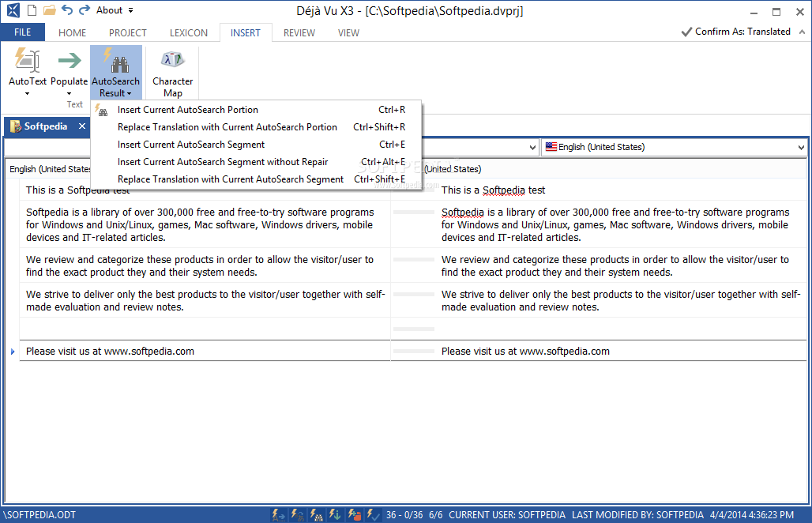Choose Replace Translation with Current AutoSearch Portion
The height and width of the screenshot is (523, 812).
tap(257, 127)
